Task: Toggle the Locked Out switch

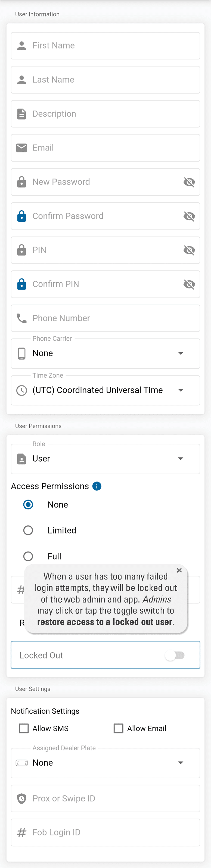Action: coord(175,655)
